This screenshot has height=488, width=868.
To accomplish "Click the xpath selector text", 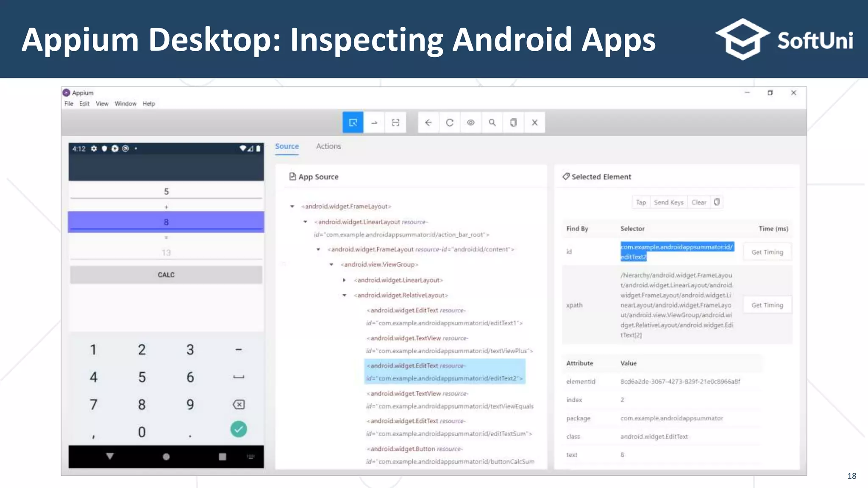I will coord(677,305).
